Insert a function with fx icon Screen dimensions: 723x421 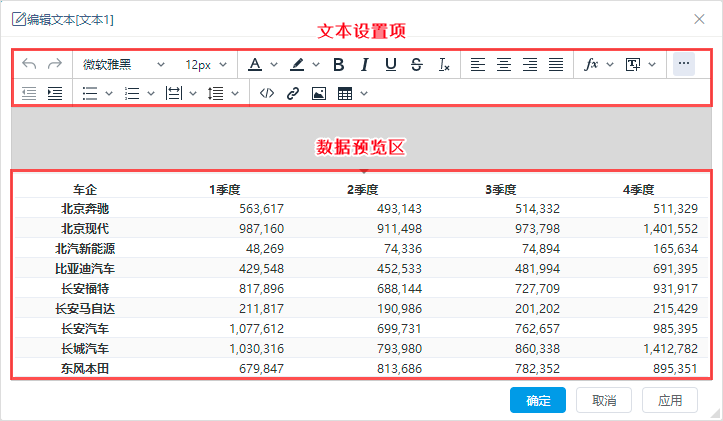[x=591, y=64]
